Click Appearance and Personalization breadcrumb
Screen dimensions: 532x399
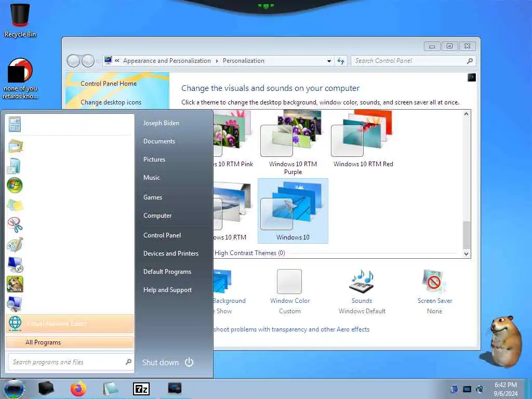(x=167, y=61)
